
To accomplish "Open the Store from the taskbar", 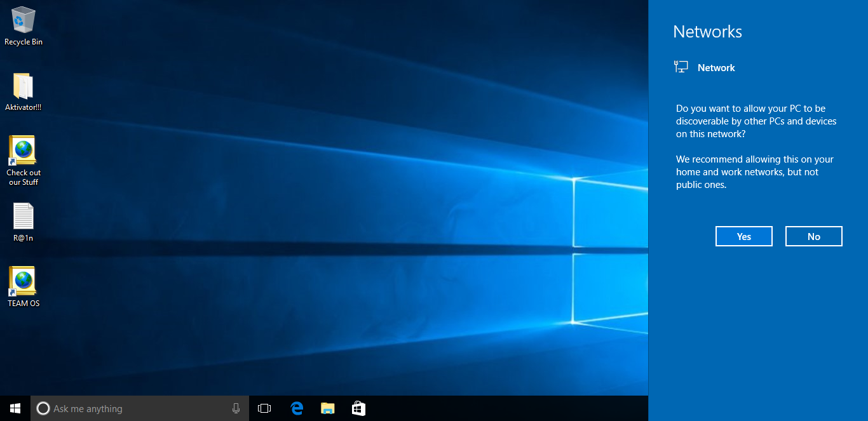I will coord(358,408).
